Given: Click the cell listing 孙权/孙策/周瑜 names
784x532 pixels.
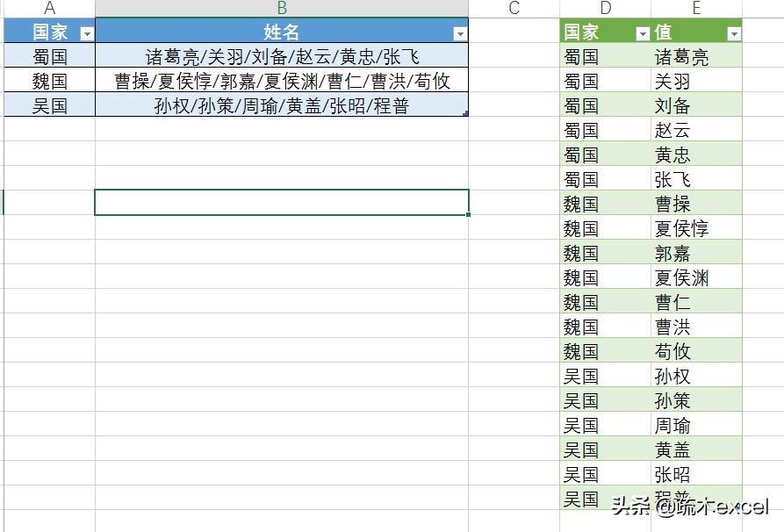Looking at the screenshot, I should pos(281,97).
